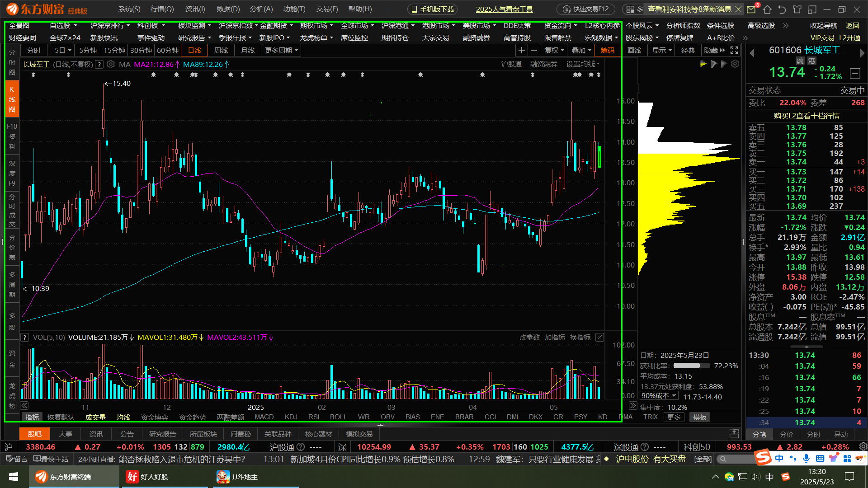Viewport: 868px width, 488px height.
Task: Click the 融 margin trading badge
Action: click(x=800, y=61)
